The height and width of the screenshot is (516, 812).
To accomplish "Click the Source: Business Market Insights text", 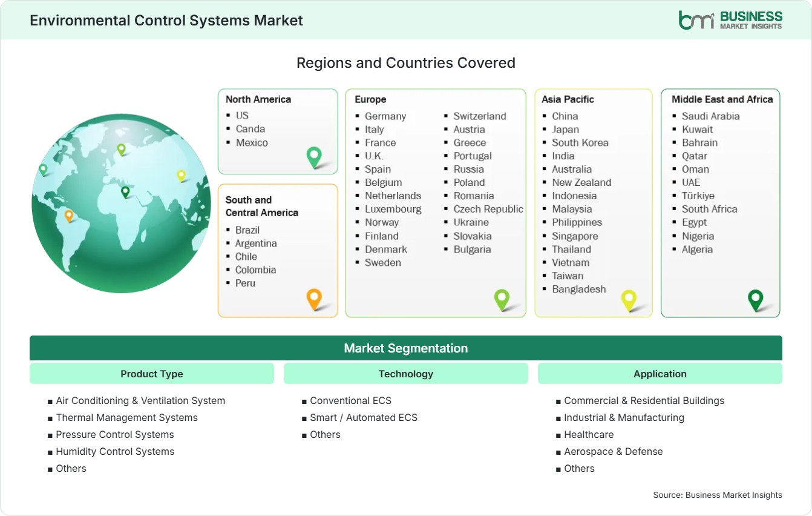I will 718,495.
